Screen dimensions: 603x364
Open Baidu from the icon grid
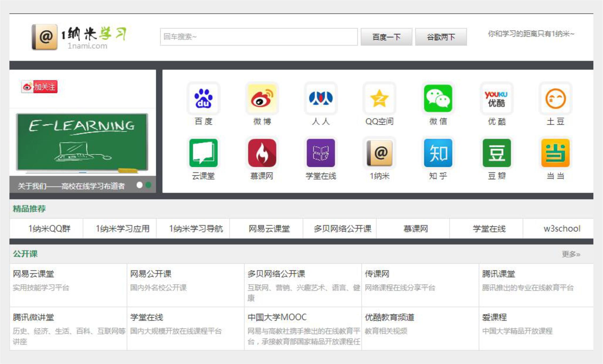(x=203, y=98)
